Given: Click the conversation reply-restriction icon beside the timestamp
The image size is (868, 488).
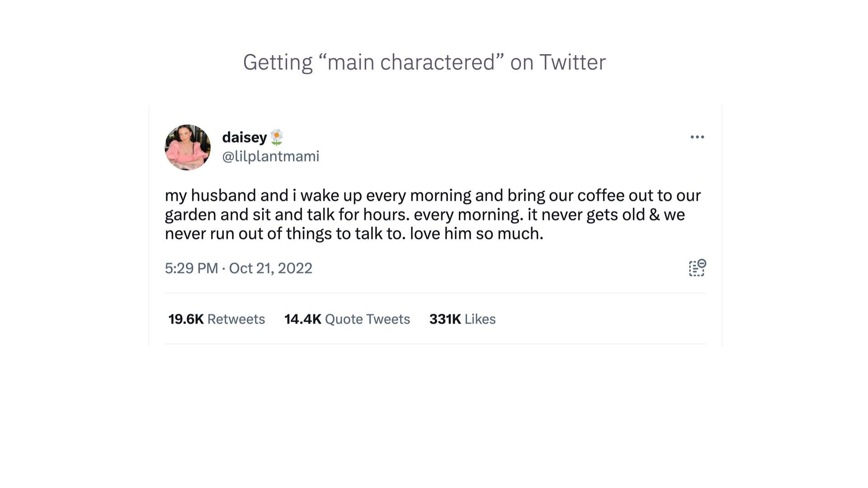Looking at the screenshot, I should pos(697,268).
